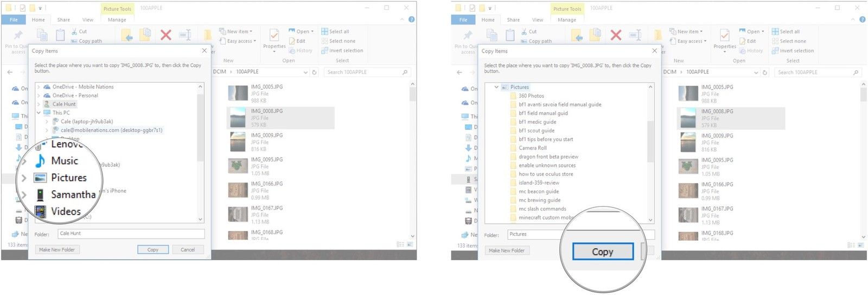The width and height of the screenshot is (868, 295).
Task: Click the Samantha iPhone device icon
Action: click(40, 194)
